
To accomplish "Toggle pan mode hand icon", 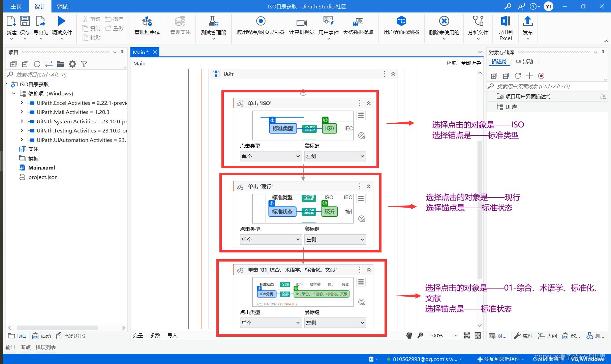I will point(409,335).
